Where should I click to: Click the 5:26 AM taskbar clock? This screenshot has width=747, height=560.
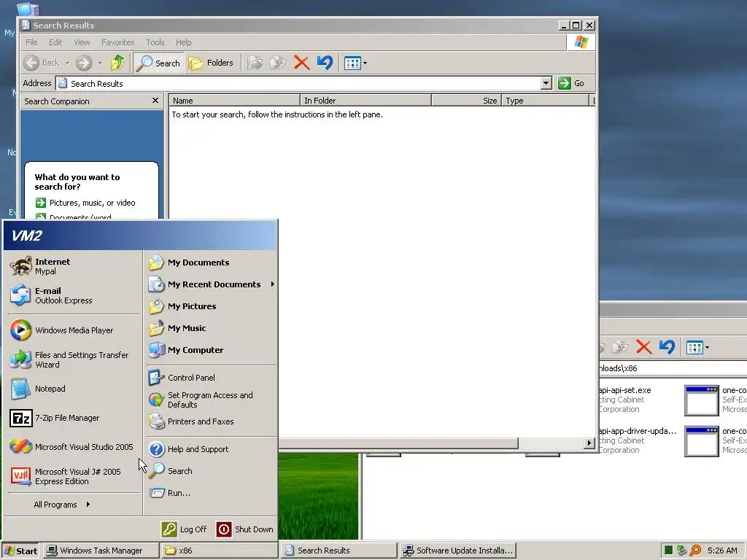click(x=722, y=551)
